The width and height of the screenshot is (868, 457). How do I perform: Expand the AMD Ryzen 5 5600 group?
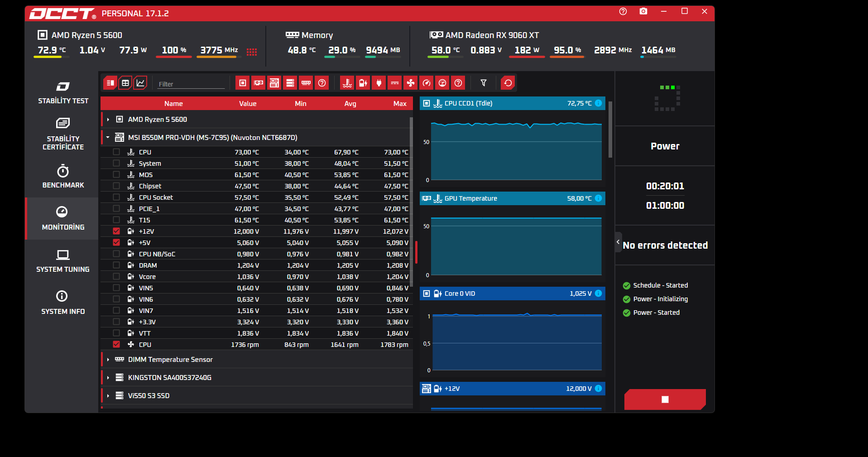(x=108, y=120)
